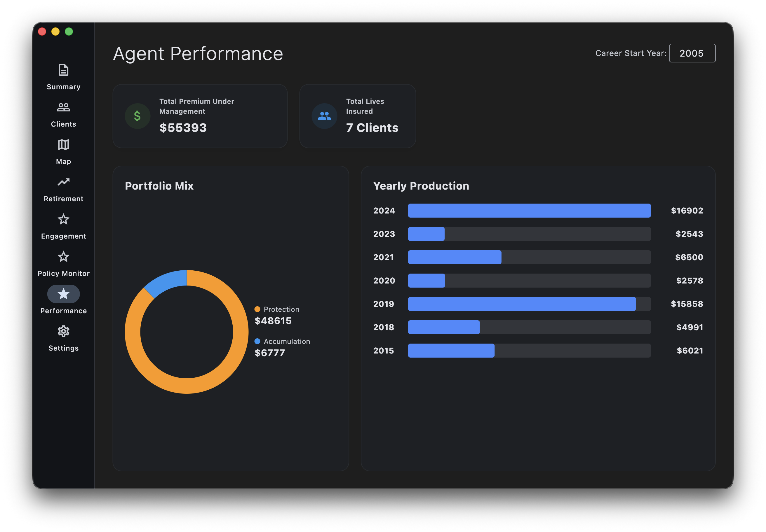Viewport: 766px width, 532px height.
Task: Open the Policy Monitor page
Action: (63, 264)
